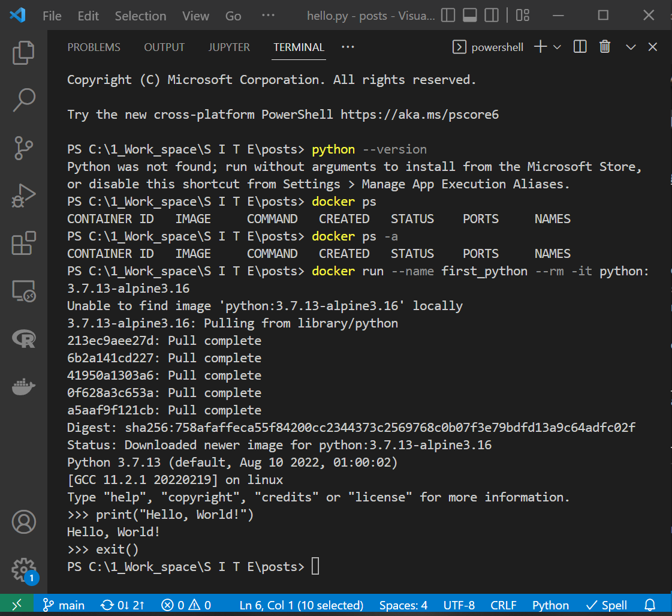Toggle the Primary Side Bar visibility
The height and width of the screenshot is (616, 672).
448,16
